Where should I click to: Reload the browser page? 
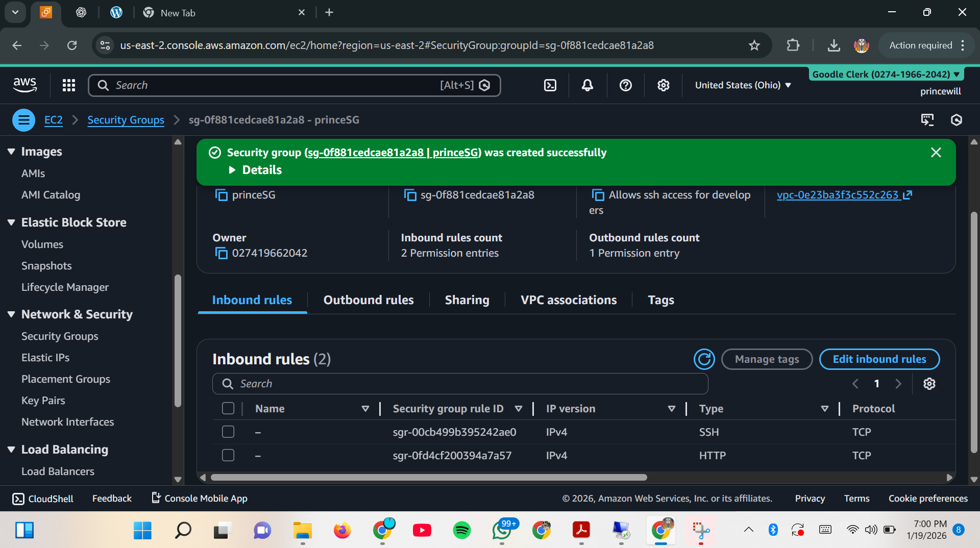point(72,45)
